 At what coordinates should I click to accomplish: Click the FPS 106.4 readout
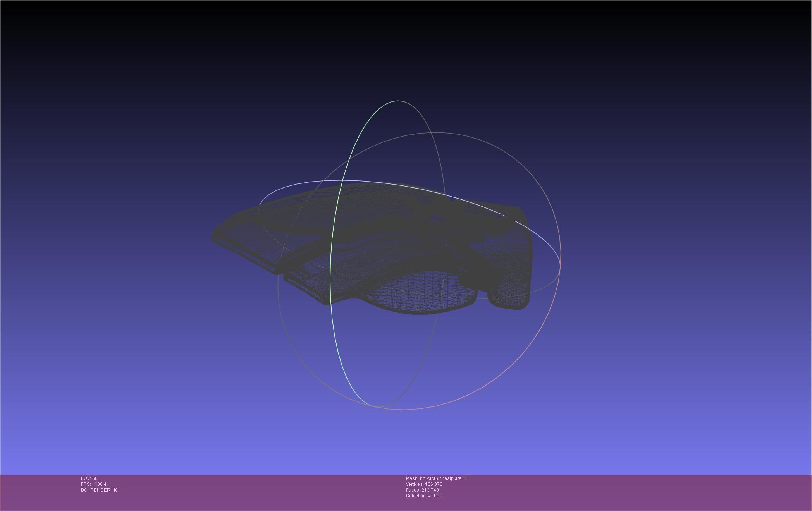(93, 484)
